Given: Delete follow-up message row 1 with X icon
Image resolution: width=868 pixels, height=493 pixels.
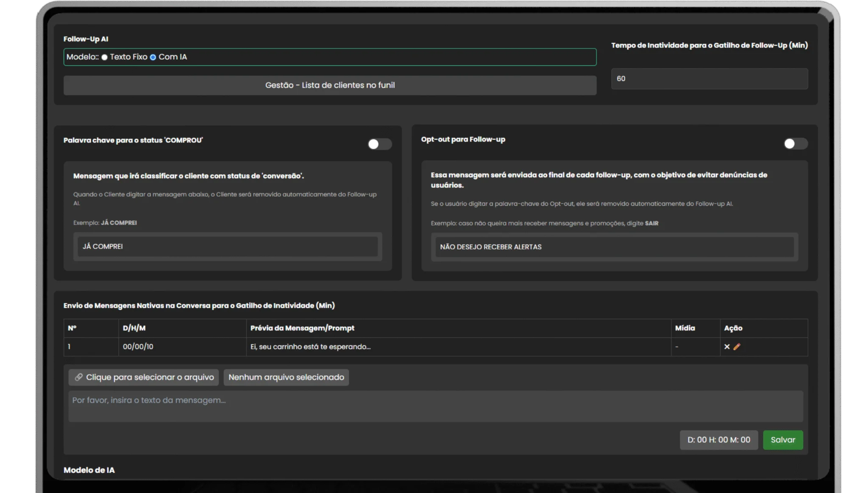Looking at the screenshot, I should pyautogui.click(x=727, y=346).
